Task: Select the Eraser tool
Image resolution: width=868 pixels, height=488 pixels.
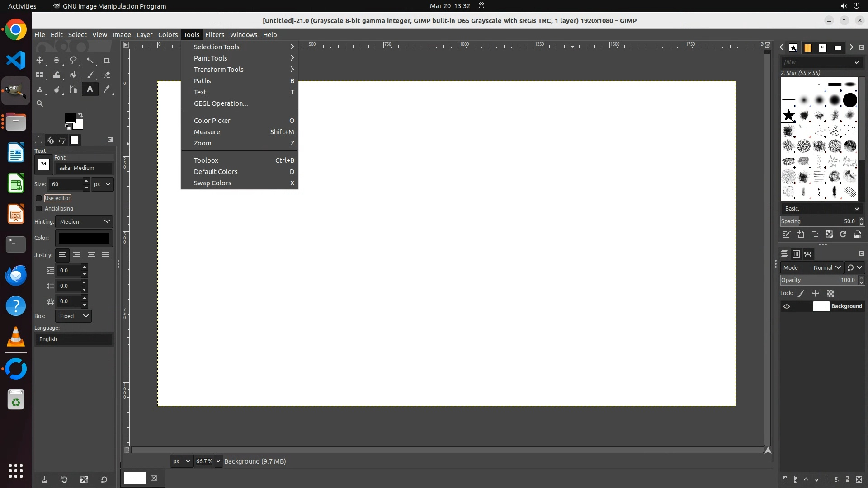Action: click(107, 75)
